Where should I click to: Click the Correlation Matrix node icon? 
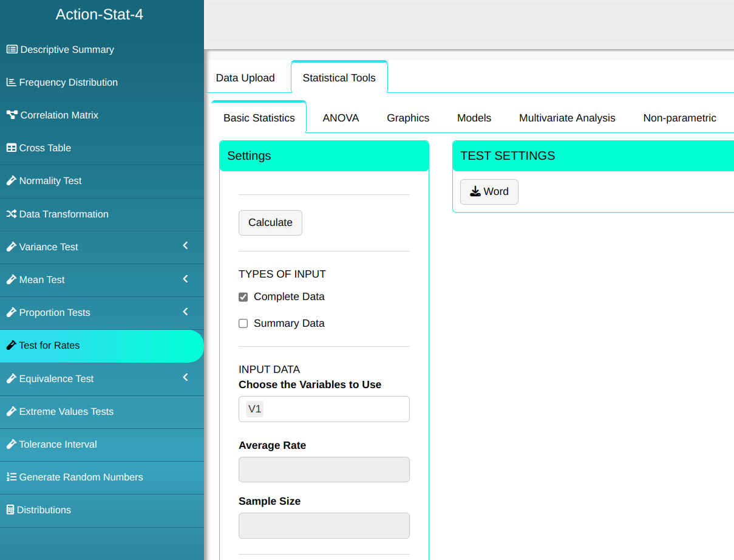tap(12, 115)
